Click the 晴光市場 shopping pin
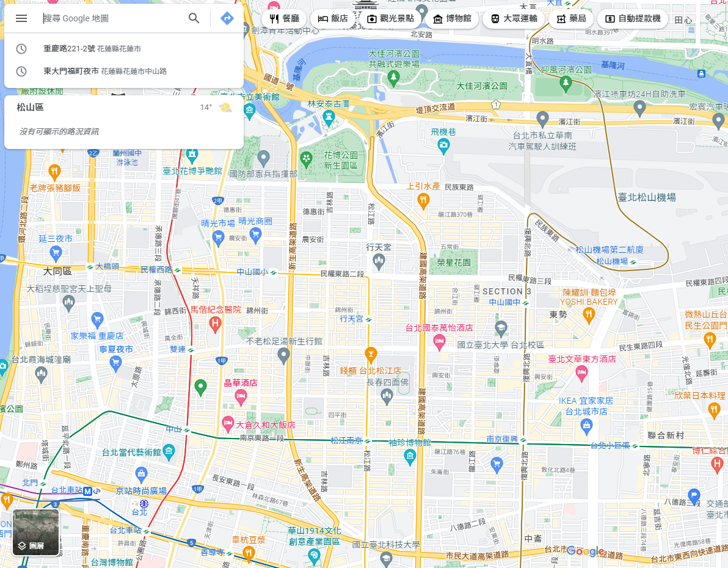This screenshot has height=568, width=728. tap(218, 238)
